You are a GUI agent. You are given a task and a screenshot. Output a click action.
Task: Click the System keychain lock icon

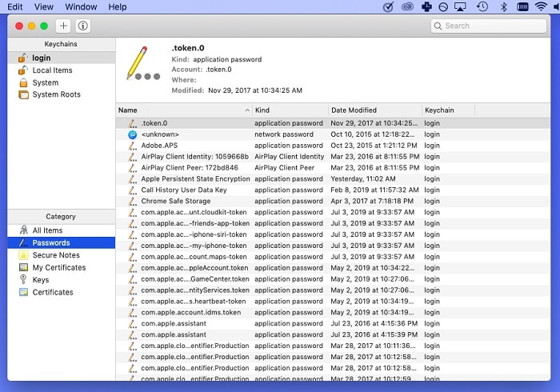[23, 82]
